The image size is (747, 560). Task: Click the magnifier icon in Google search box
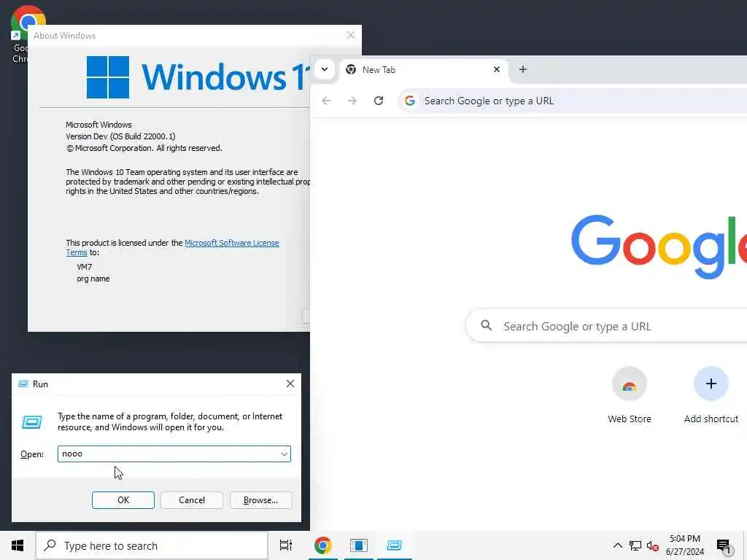tap(486, 325)
